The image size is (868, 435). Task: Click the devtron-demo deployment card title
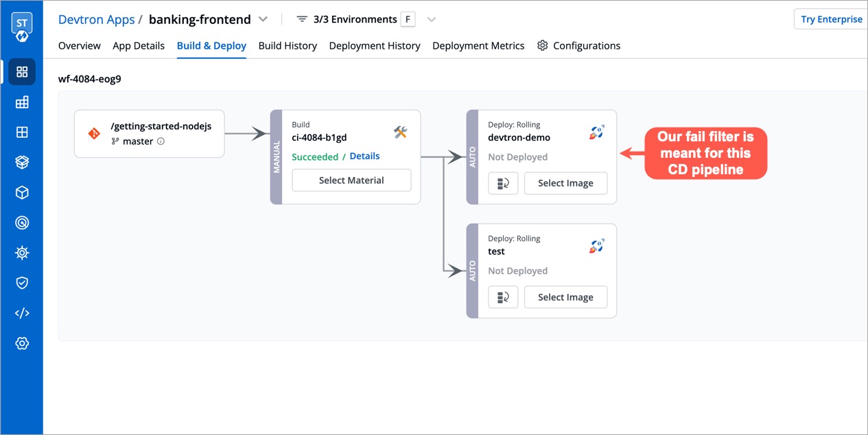(x=519, y=137)
